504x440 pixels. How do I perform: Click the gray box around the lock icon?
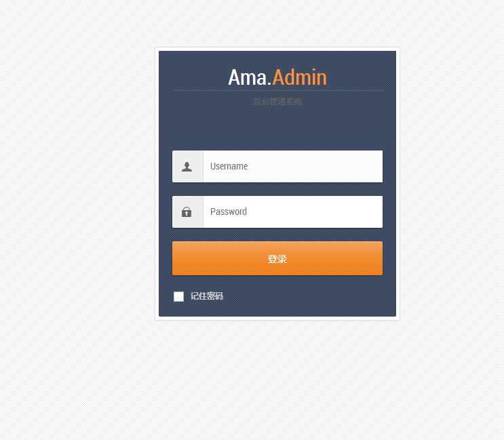[188, 212]
